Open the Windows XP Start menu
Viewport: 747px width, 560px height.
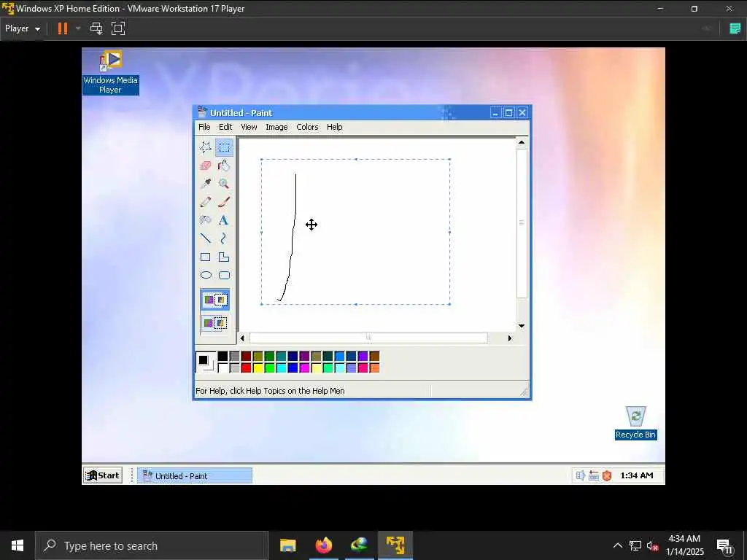pyautogui.click(x=102, y=475)
